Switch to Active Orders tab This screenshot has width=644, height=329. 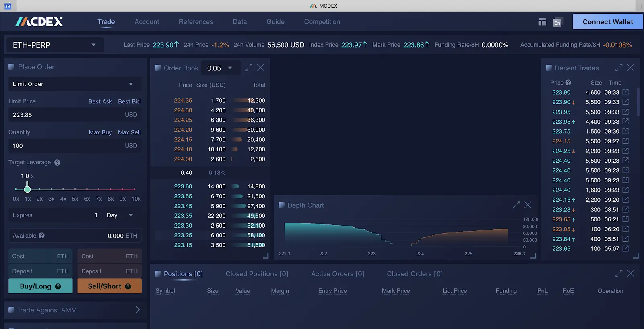337,274
